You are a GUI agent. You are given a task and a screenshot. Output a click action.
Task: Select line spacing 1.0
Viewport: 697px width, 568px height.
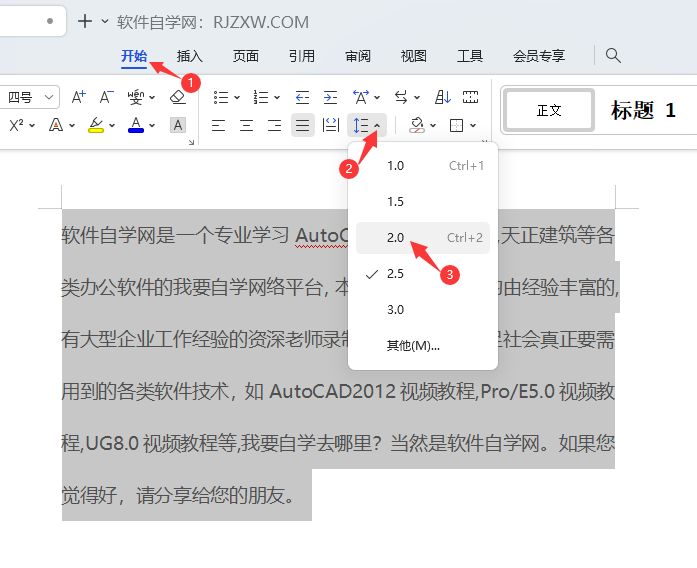(423, 166)
